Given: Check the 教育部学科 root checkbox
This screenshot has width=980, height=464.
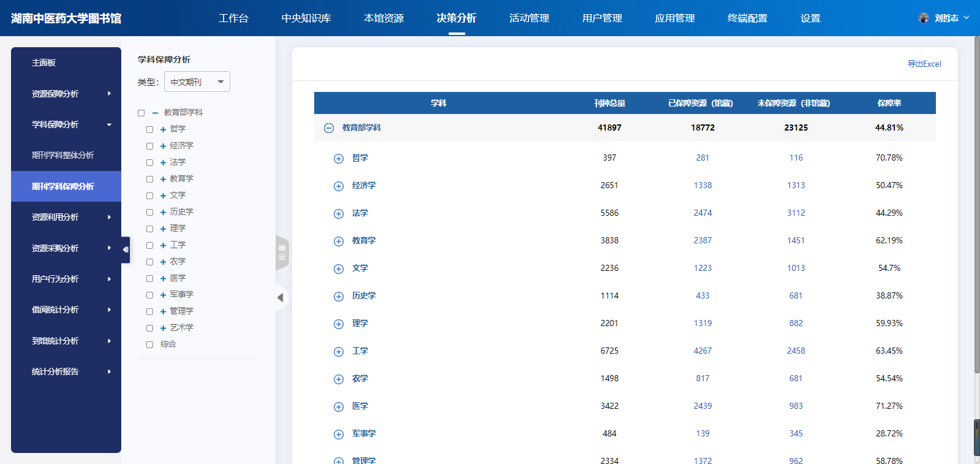Looking at the screenshot, I should 141,113.
